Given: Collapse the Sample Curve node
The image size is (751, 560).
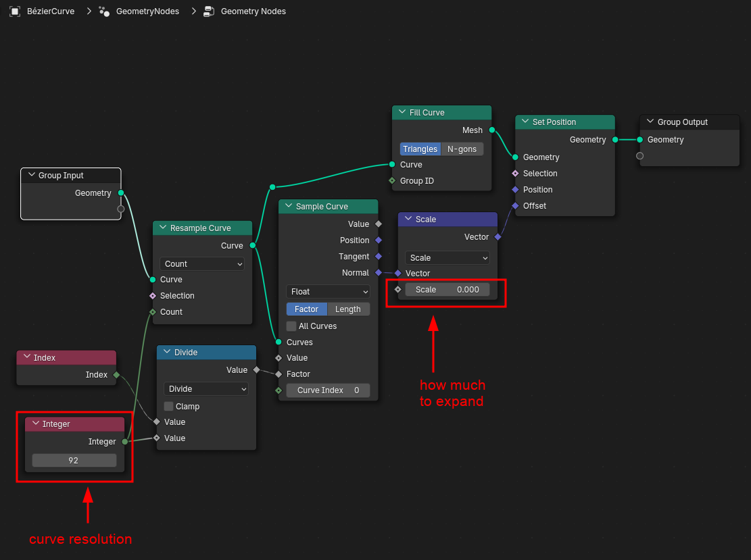Looking at the screenshot, I should (289, 207).
